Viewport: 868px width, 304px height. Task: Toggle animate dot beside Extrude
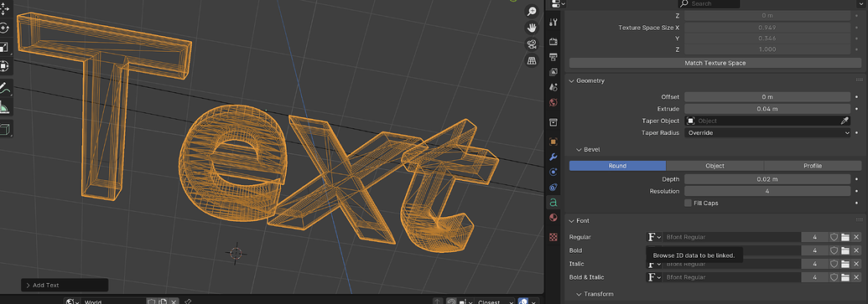point(857,109)
